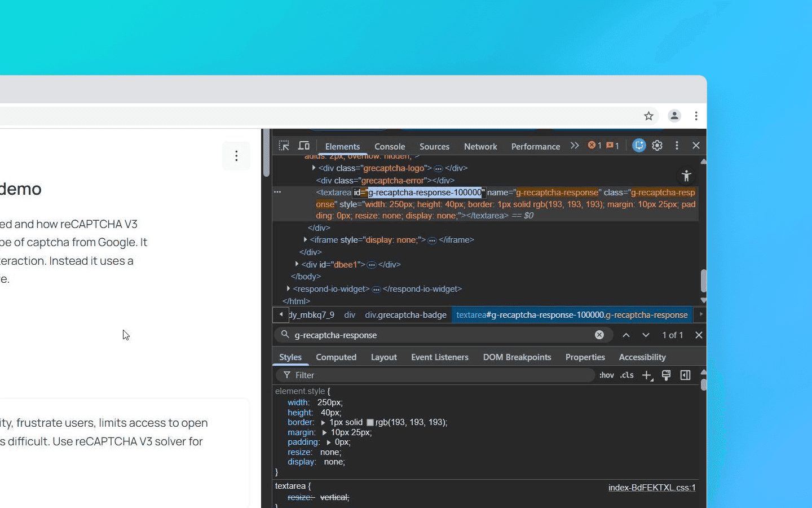
Task: Open the Event Listeners sub-tab
Action: [440, 357]
